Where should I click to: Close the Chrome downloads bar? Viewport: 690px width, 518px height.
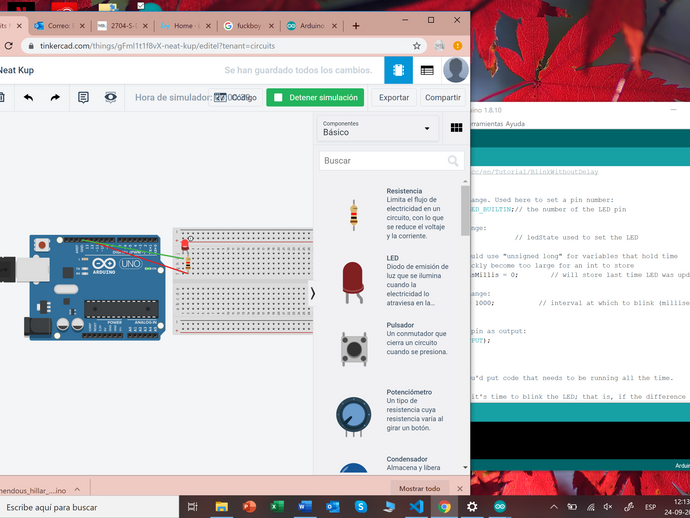(460, 489)
